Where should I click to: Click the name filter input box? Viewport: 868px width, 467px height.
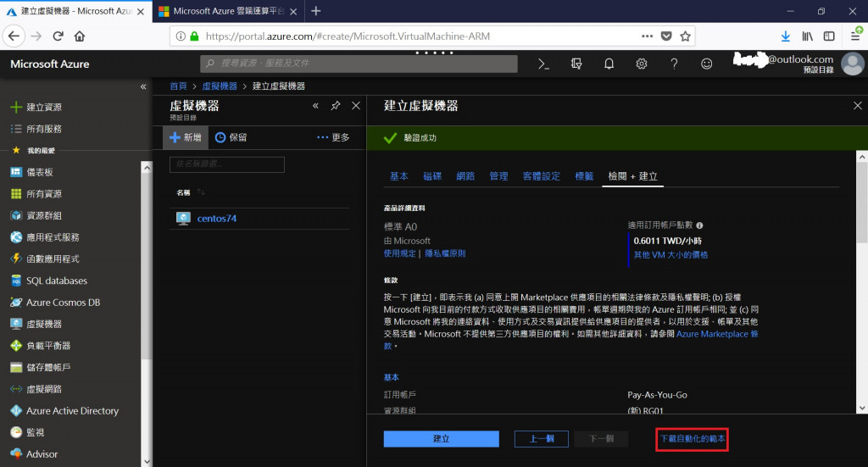(227, 164)
